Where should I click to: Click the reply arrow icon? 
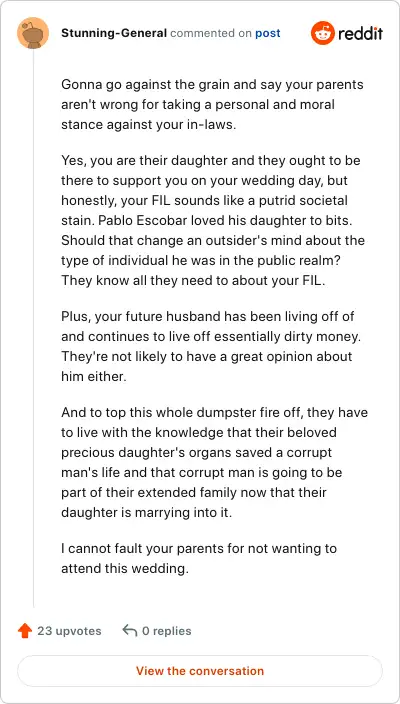[x=129, y=631]
